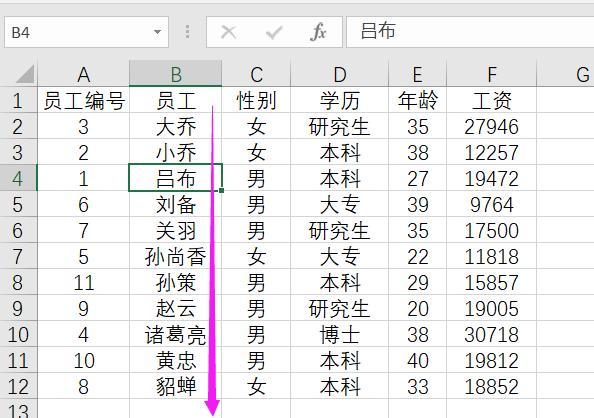Select the cell containing 赵云
Screen dimensions: 594x418
pos(175,308)
